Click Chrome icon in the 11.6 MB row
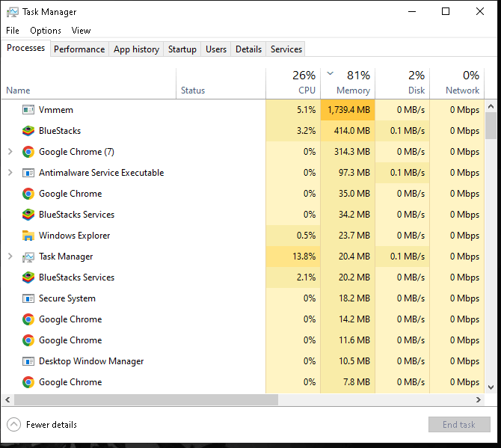 (x=28, y=340)
